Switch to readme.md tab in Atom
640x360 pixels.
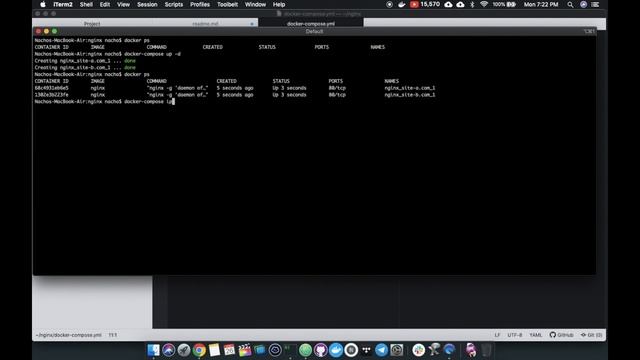point(205,23)
